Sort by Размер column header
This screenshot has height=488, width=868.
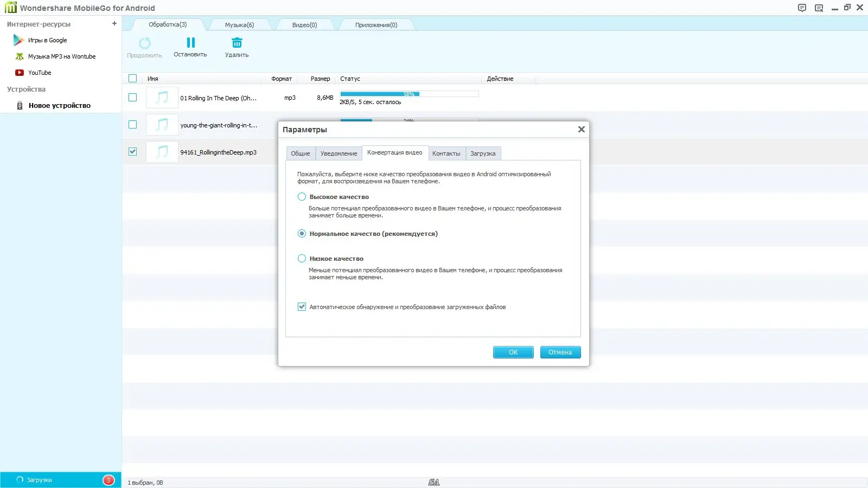320,79
